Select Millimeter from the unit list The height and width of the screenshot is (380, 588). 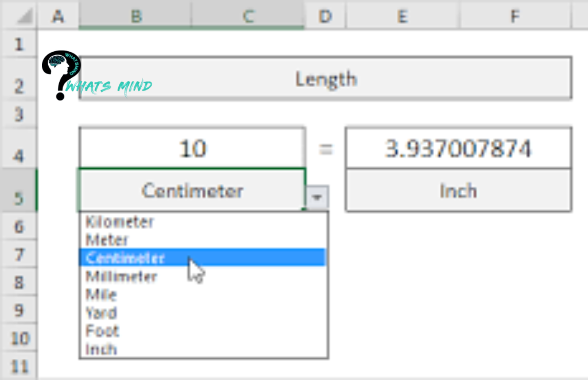[121, 276]
